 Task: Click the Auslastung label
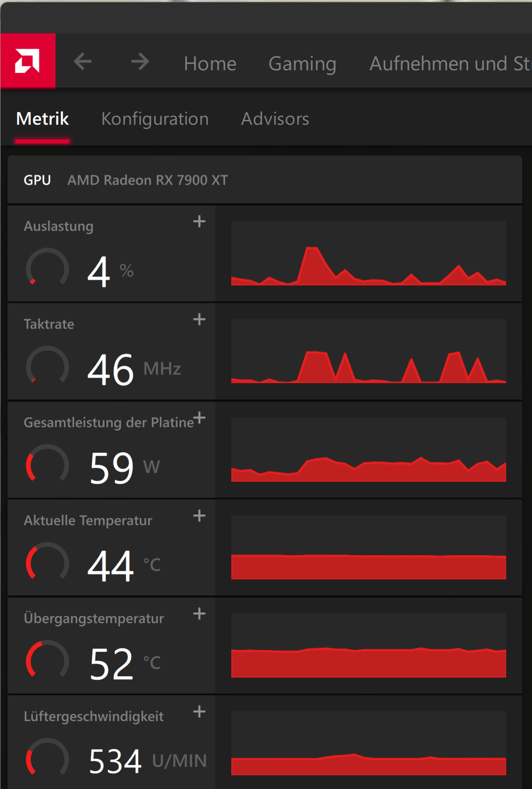[x=59, y=226]
